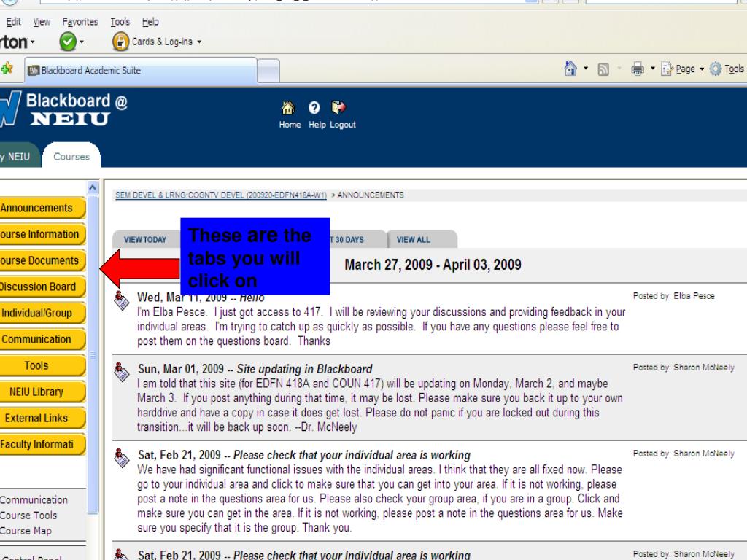This screenshot has width=747, height=560.
Task: Switch to the Courses tab
Action: [71, 156]
